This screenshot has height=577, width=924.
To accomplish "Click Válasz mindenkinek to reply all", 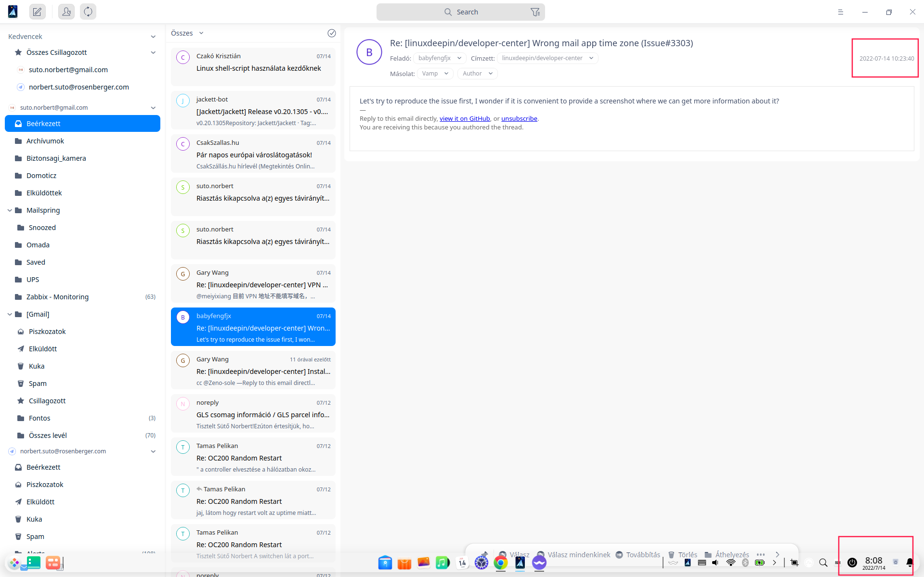I will coord(578,554).
